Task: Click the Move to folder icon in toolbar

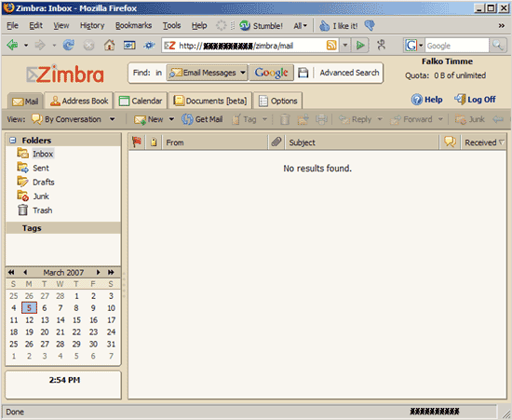Action: click(303, 119)
